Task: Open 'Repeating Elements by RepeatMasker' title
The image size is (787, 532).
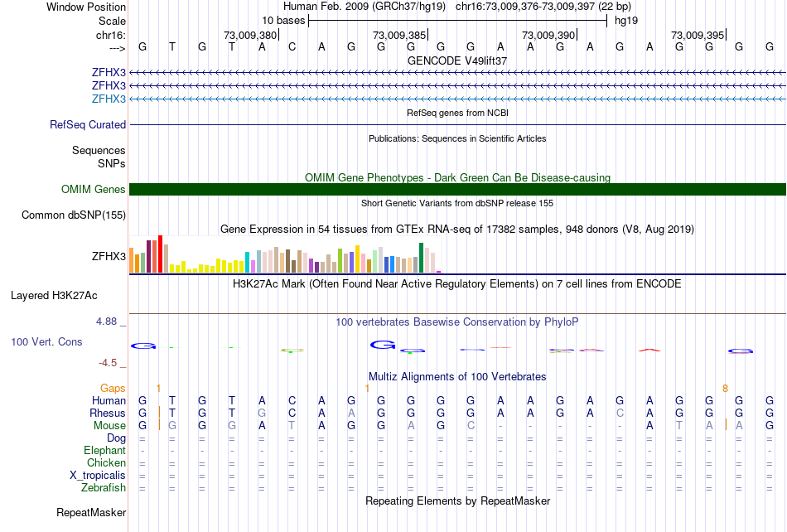Action: pyautogui.click(x=457, y=501)
